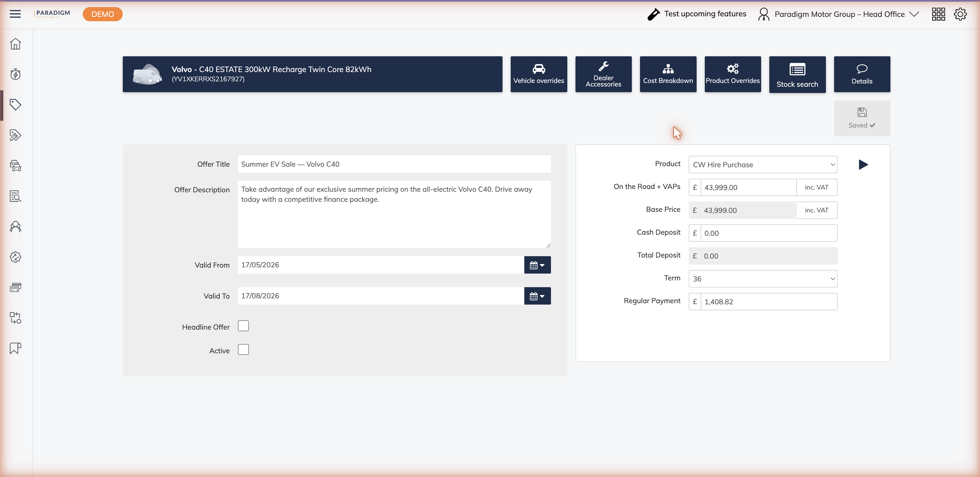The height and width of the screenshot is (477, 980).
Task: Click the On the Road + VAPs amount field
Action: coord(748,187)
